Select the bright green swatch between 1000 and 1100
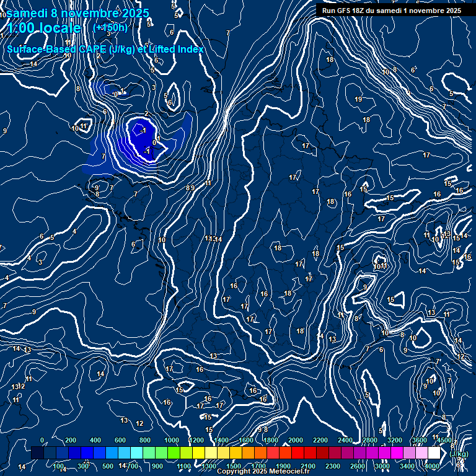Image resolution: width=476 pixels, height=476 pixels. point(174,452)
